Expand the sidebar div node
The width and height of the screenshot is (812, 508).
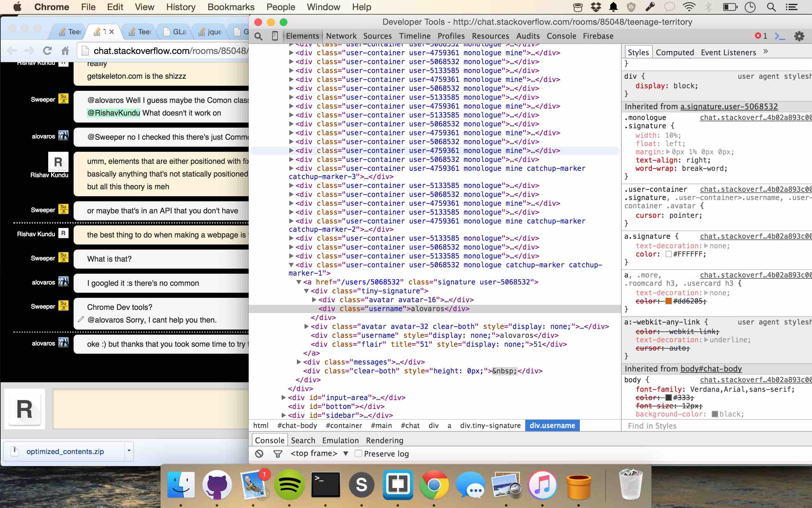tap(284, 415)
